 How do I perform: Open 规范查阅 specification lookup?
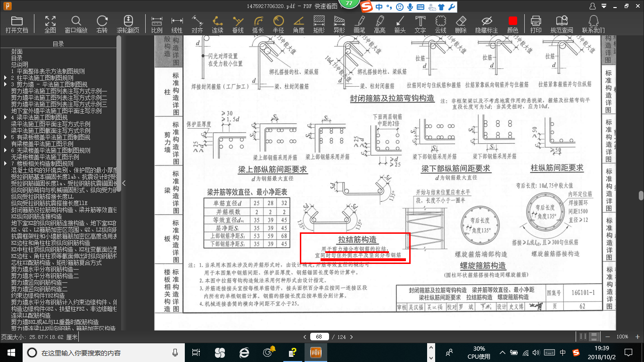point(561,24)
